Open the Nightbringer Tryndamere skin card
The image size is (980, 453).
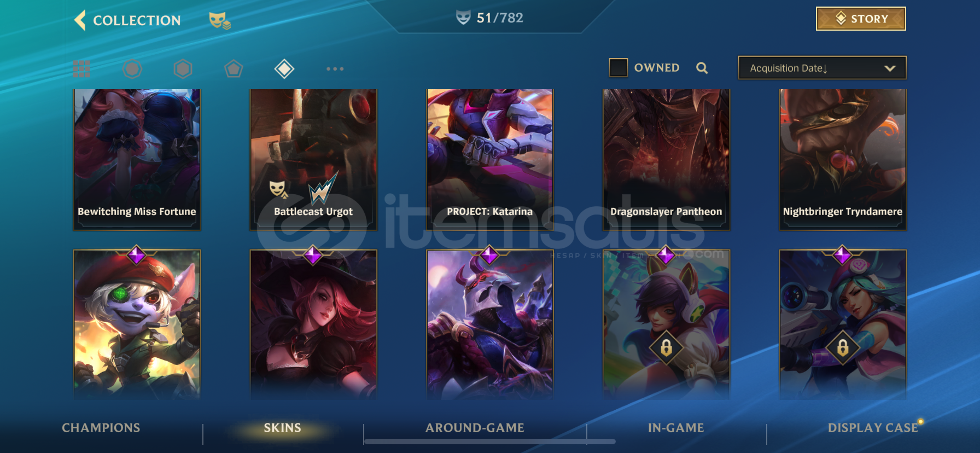843,159
